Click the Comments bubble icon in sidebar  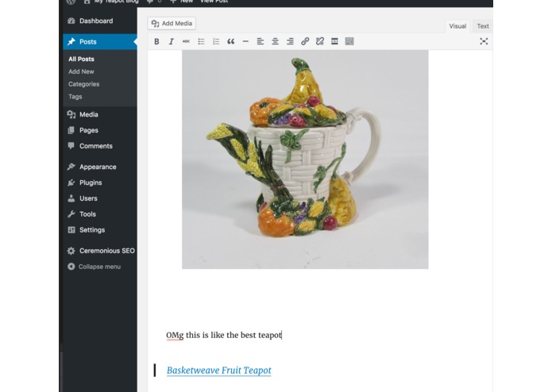click(x=71, y=146)
